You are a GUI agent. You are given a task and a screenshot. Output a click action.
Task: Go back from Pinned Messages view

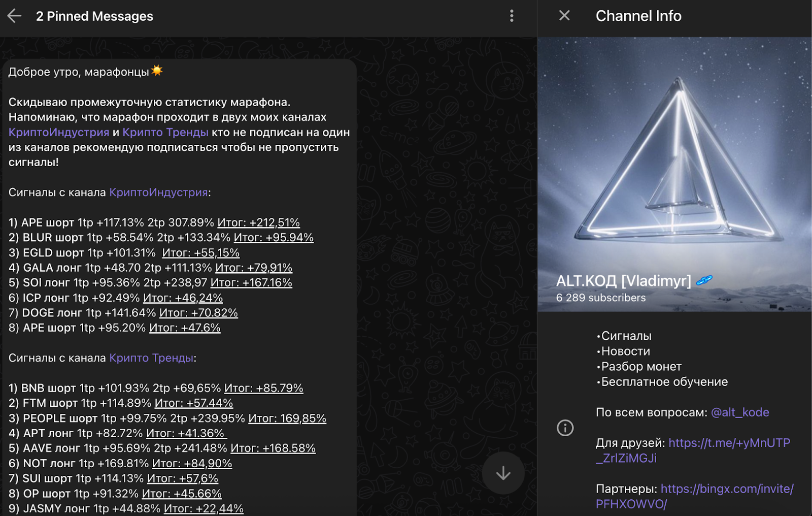pyautogui.click(x=14, y=16)
